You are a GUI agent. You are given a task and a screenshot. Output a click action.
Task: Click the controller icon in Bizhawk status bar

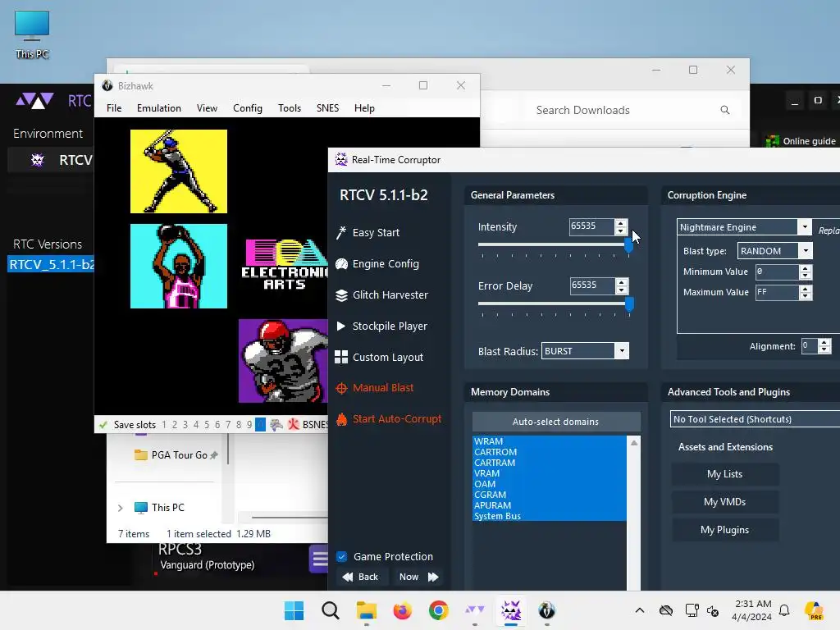[276, 425]
